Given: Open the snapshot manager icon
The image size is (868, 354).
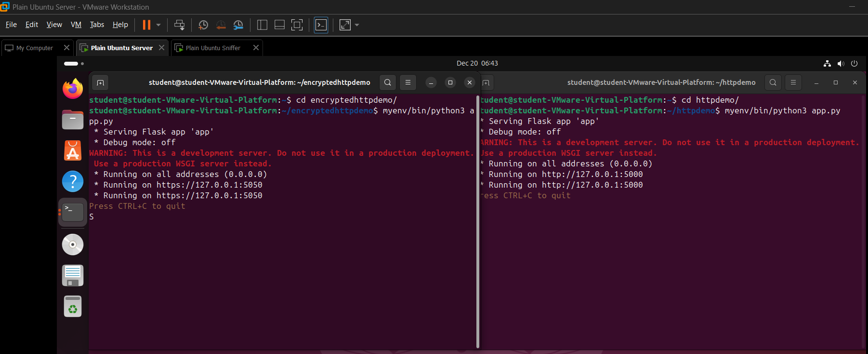Looking at the screenshot, I should [x=238, y=25].
